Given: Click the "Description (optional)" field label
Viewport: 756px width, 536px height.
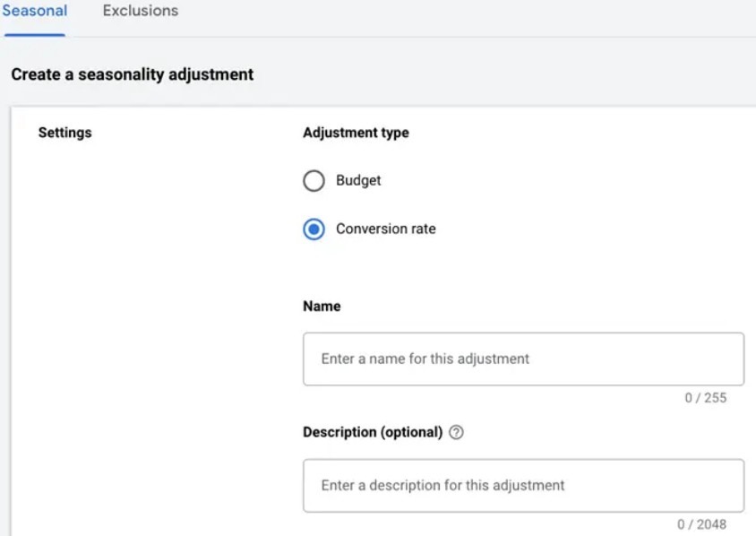Looking at the screenshot, I should [373, 432].
